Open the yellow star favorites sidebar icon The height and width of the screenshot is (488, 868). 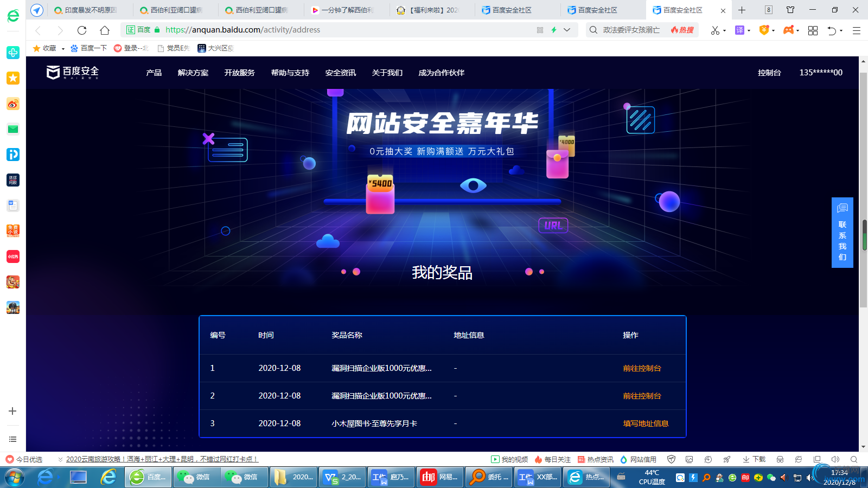click(13, 78)
